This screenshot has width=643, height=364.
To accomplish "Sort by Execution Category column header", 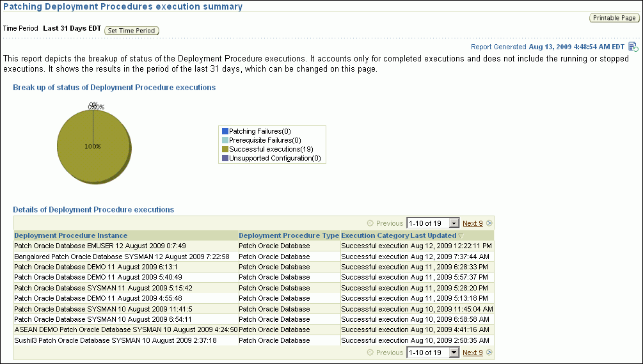I will pyautogui.click(x=375, y=235).
